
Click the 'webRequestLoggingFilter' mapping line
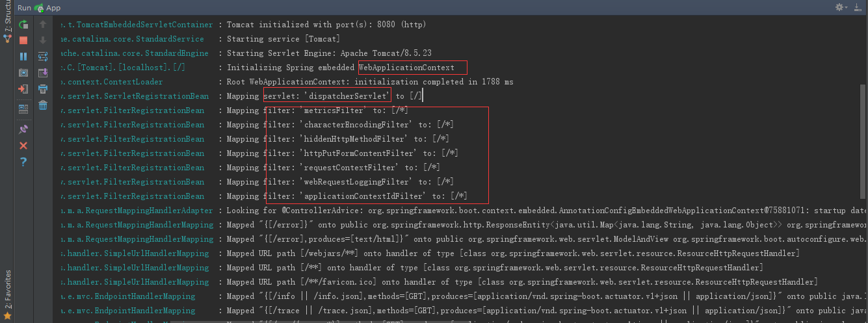(340, 182)
